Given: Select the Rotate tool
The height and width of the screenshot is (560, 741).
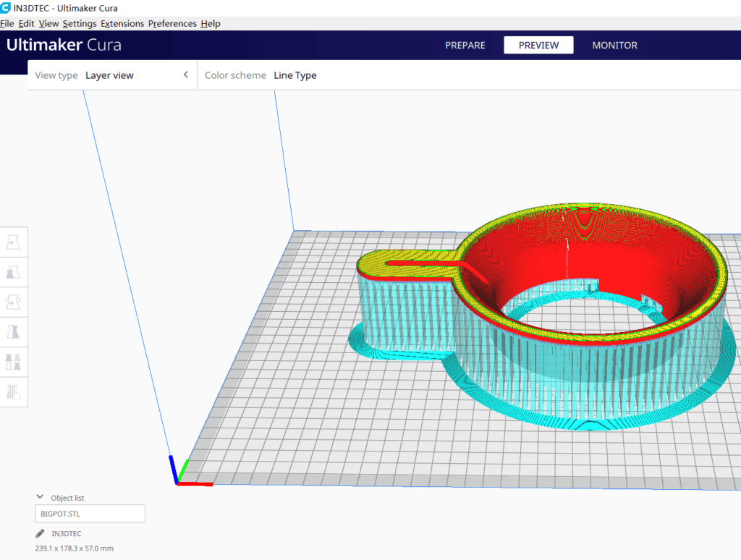Looking at the screenshot, I should click(x=13, y=302).
